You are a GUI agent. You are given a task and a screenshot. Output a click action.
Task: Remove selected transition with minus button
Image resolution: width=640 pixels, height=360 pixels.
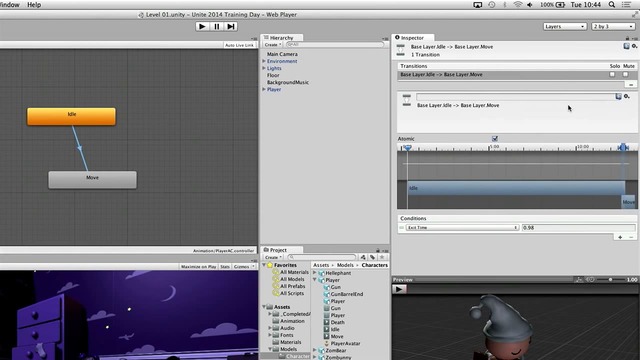[x=631, y=84]
